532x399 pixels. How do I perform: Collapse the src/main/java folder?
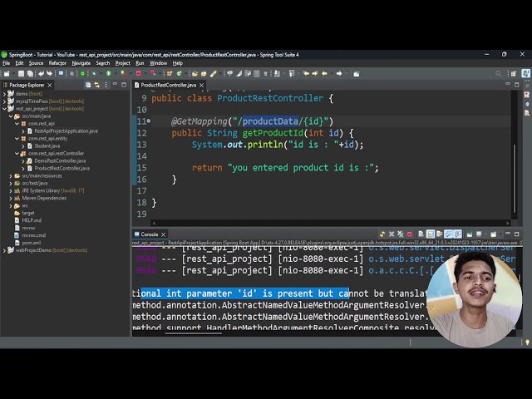tap(11, 116)
